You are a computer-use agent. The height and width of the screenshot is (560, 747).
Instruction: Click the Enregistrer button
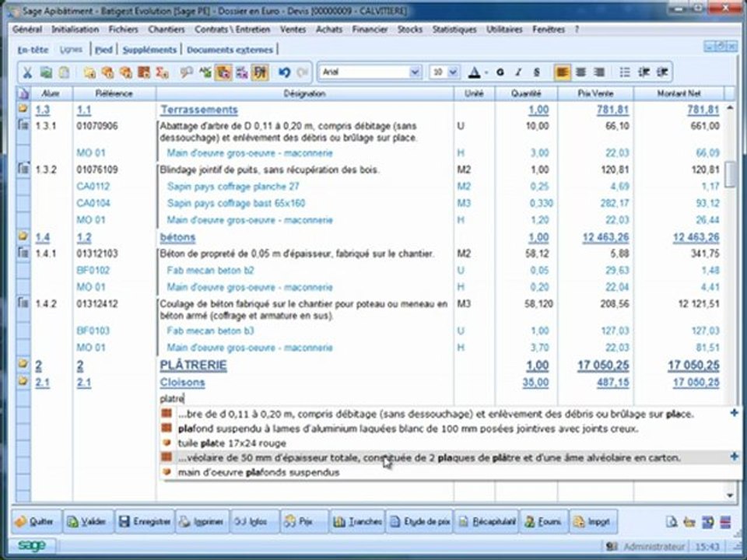pos(145,522)
